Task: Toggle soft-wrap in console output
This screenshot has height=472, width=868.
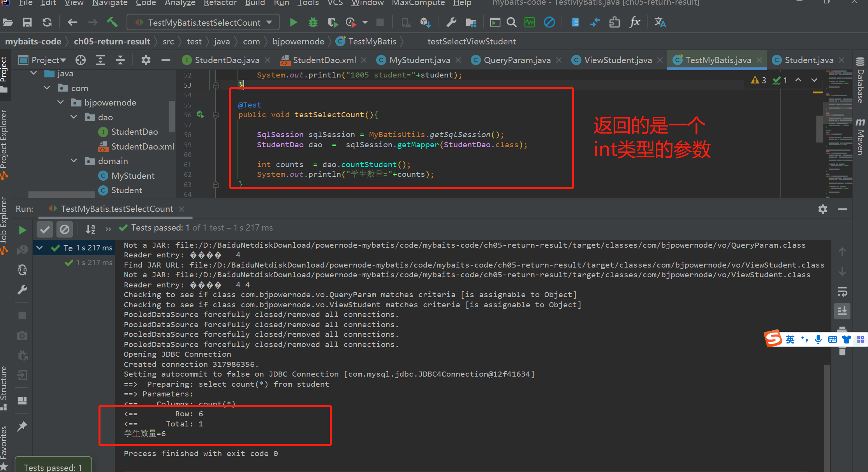Action: click(x=842, y=292)
